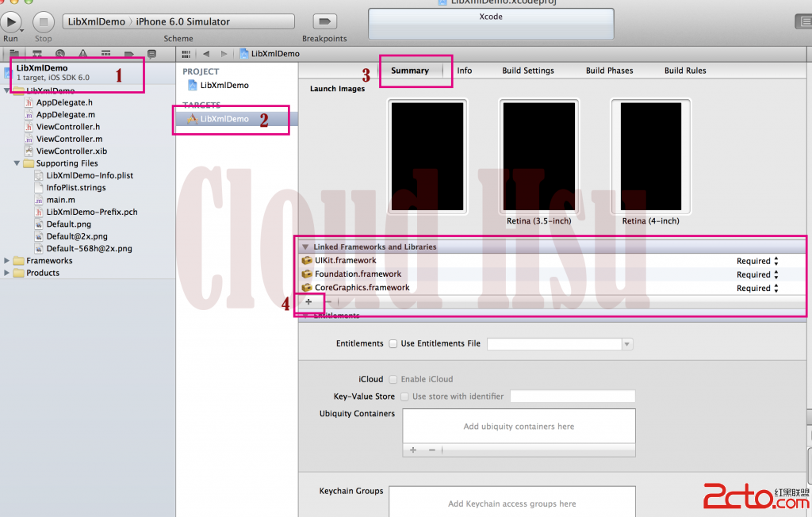The width and height of the screenshot is (812, 517).
Task: Click the editor view button at top right
Action: coord(803,21)
